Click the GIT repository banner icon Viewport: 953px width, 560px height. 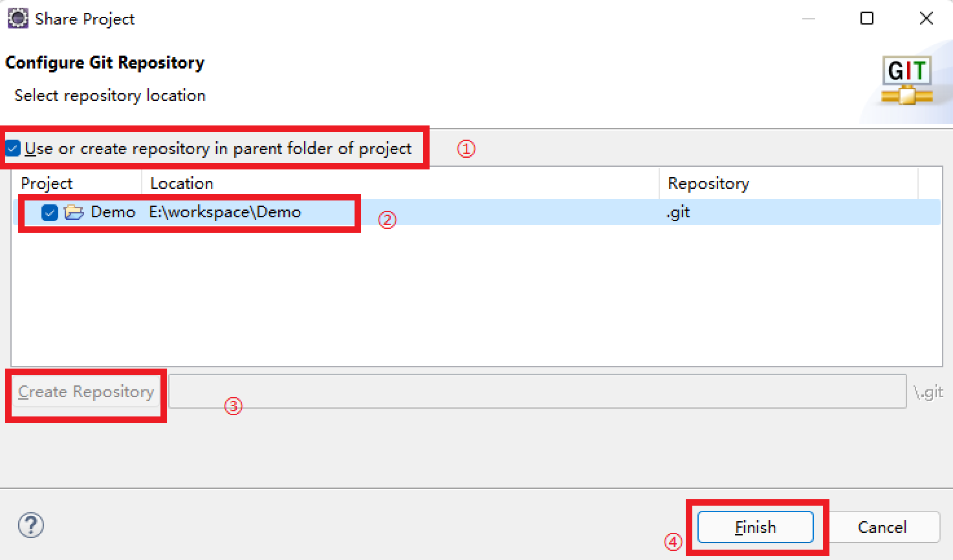coord(907,81)
